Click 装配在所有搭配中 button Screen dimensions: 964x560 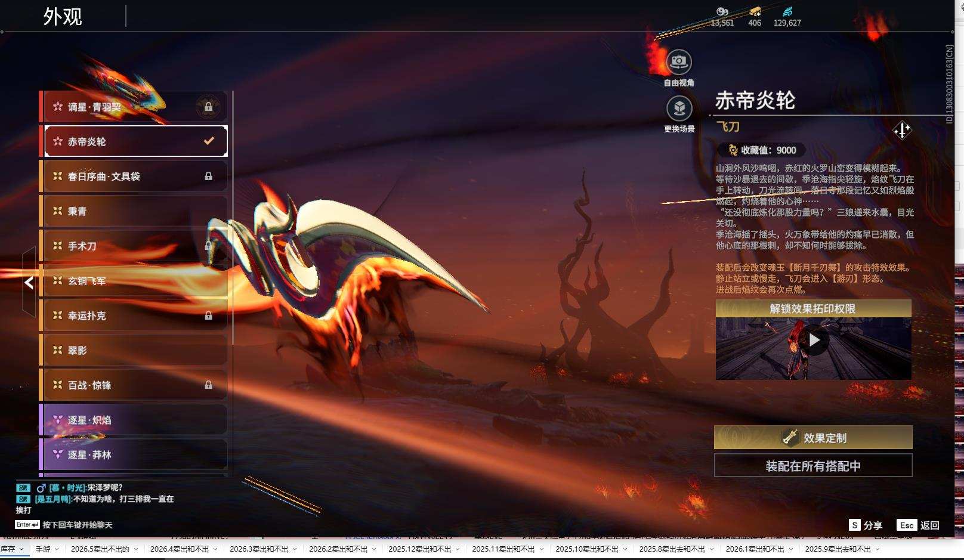pos(813,466)
